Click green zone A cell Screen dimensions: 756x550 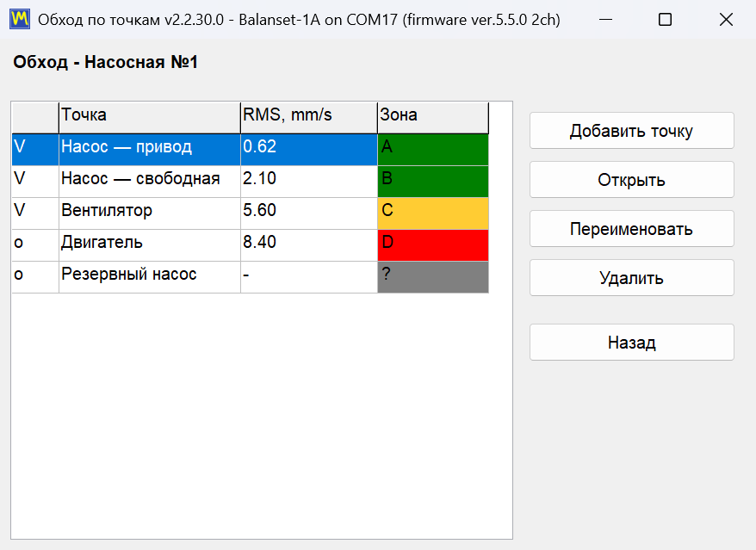tap(433, 150)
